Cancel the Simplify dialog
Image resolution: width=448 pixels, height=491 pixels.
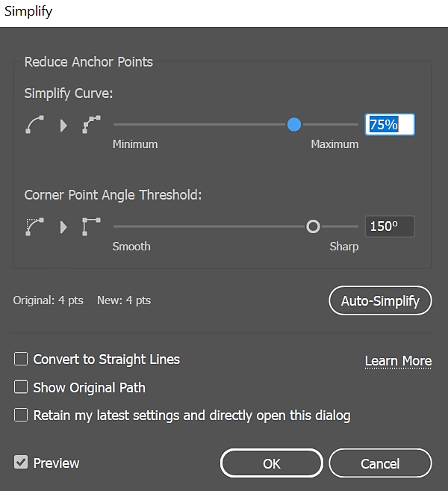coord(380,463)
